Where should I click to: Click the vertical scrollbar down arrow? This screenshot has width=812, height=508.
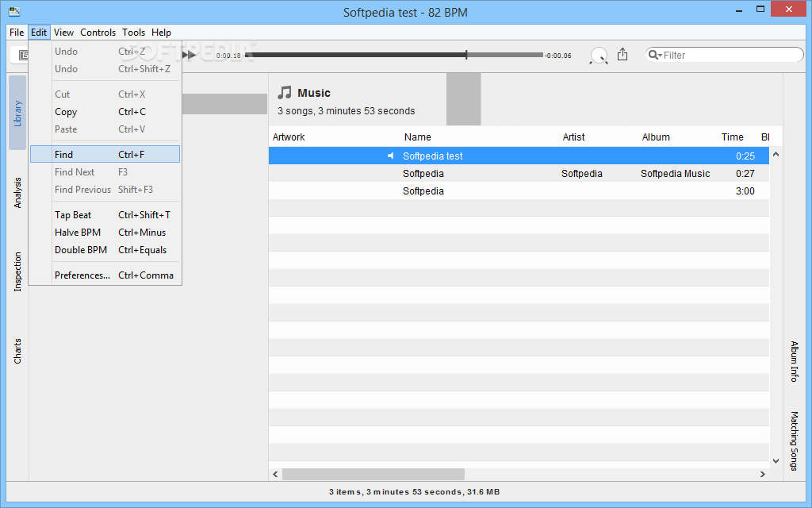(x=776, y=461)
